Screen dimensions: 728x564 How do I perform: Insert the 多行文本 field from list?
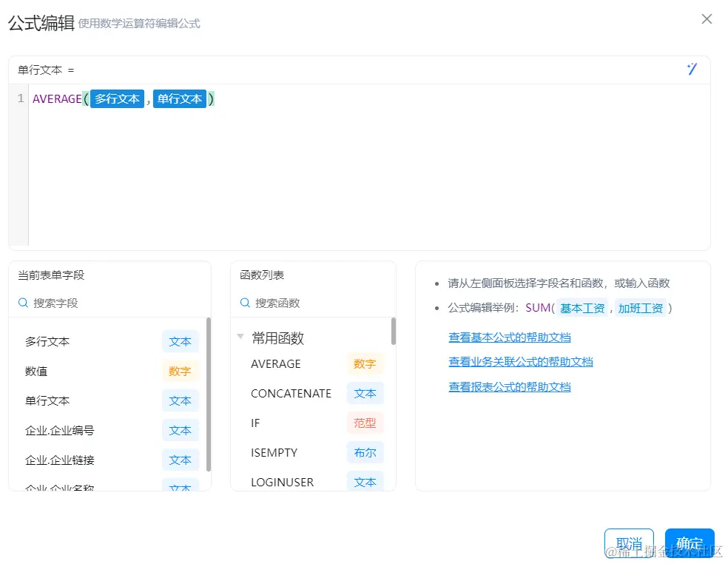[x=47, y=341]
